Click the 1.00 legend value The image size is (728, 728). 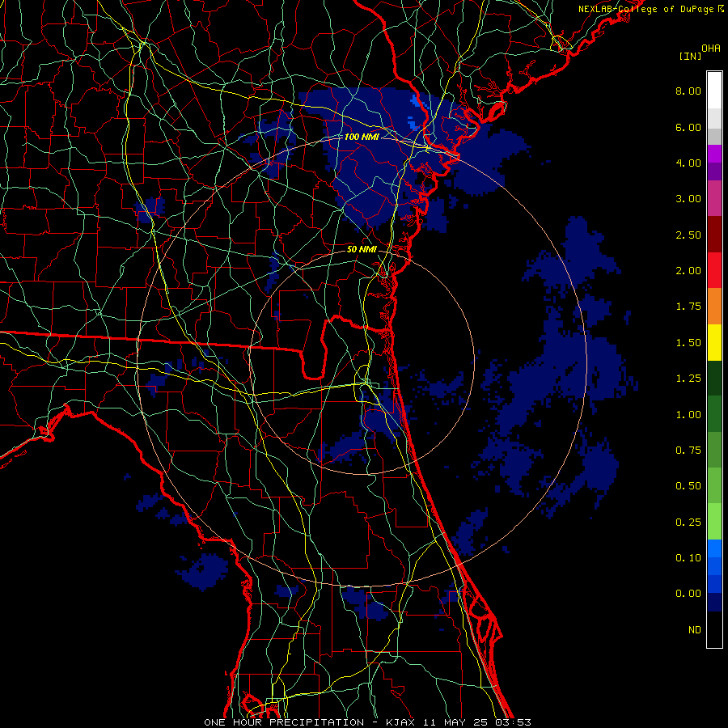click(x=688, y=415)
